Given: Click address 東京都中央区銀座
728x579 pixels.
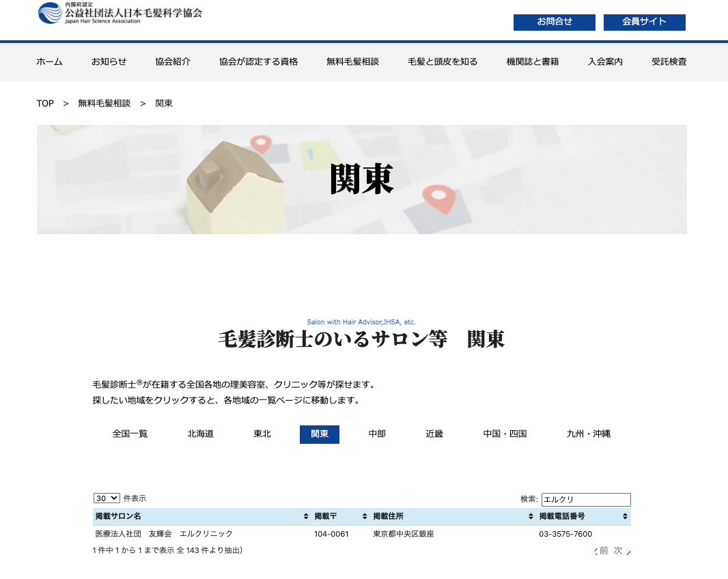Looking at the screenshot, I should 404,534.
